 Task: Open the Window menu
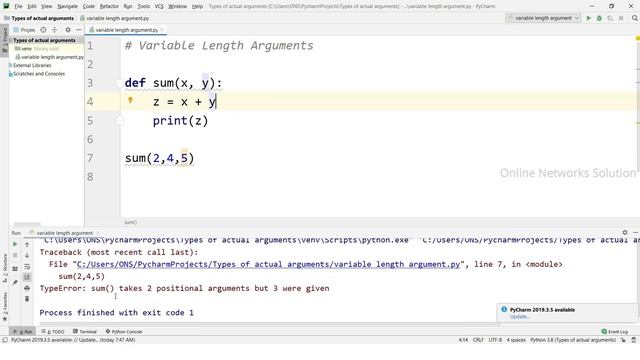pyautogui.click(x=178, y=6)
